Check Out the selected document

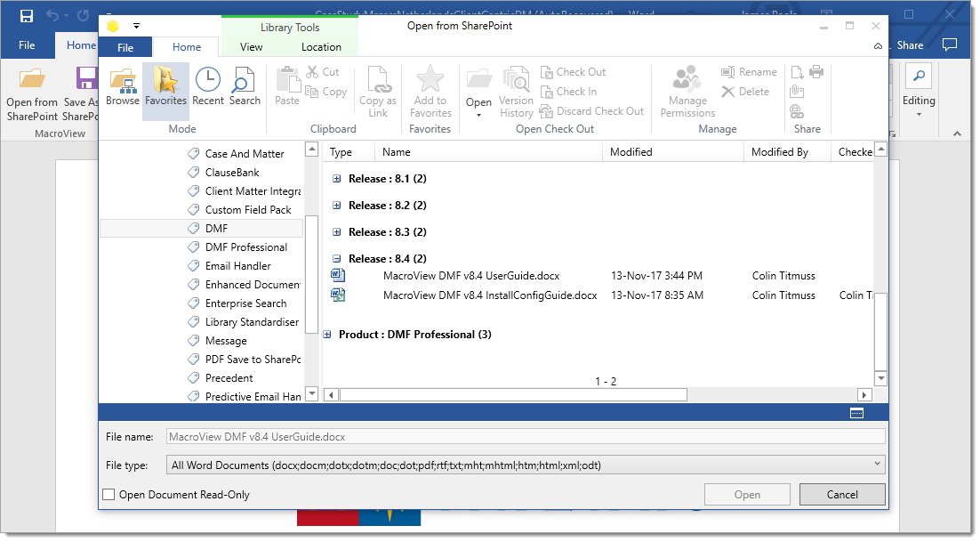[x=573, y=72]
